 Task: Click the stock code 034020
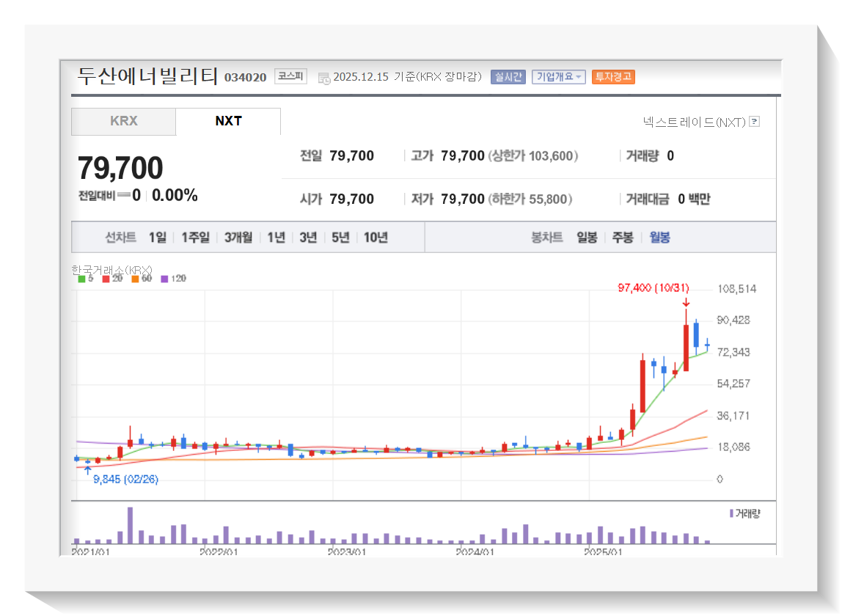pyautogui.click(x=246, y=77)
